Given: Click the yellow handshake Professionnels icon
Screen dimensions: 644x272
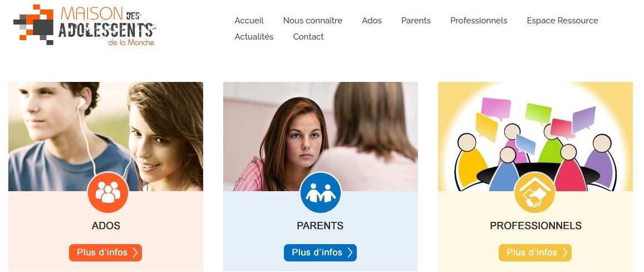Looking at the screenshot, I should click(x=535, y=192).
